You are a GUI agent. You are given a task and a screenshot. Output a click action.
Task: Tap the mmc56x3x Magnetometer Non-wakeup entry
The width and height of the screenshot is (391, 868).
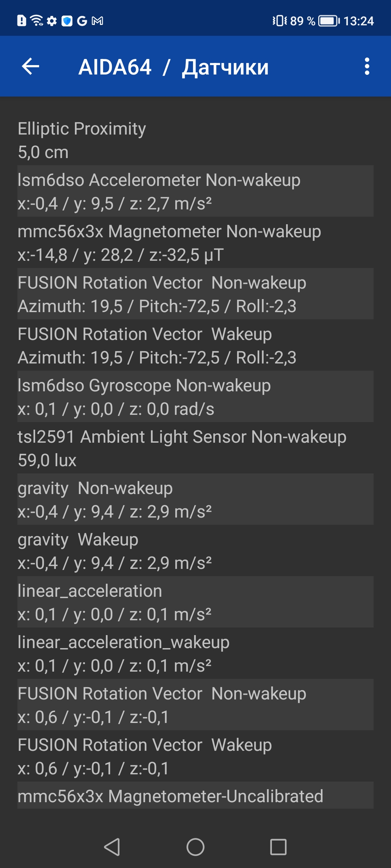[195, 243]
